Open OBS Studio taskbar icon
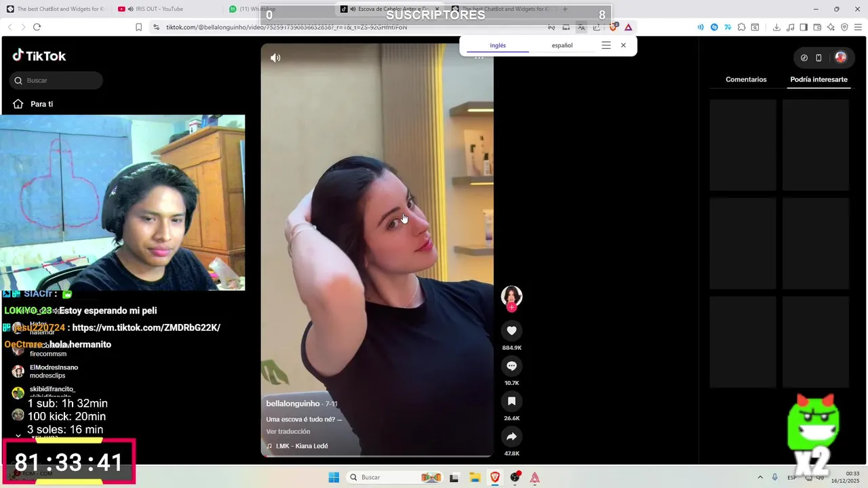 tap(515, 477)
